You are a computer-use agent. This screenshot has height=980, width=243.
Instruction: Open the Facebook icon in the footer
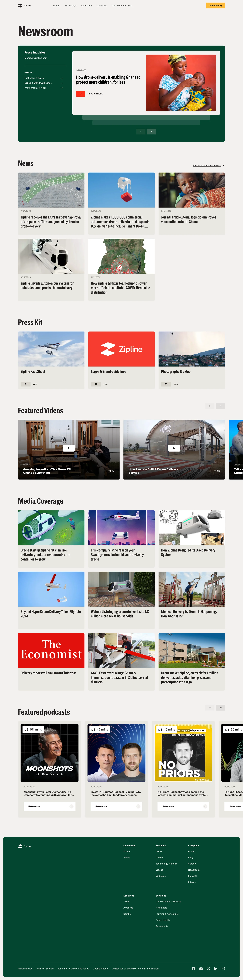click(x=194, y=969)
